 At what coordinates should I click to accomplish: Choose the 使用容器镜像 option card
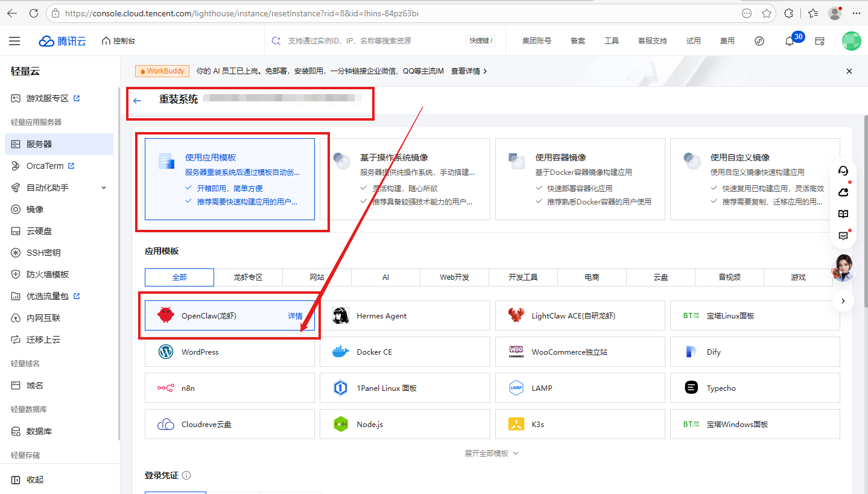pos(580,179)
